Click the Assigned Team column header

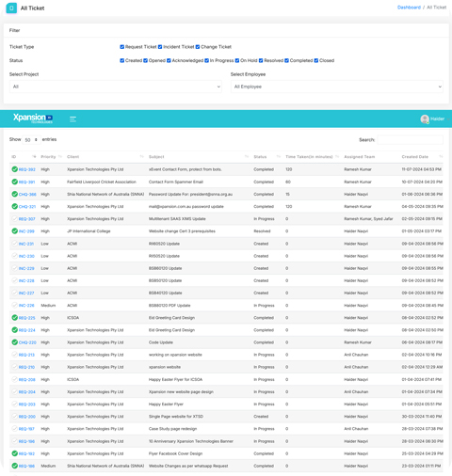[360, 157]
